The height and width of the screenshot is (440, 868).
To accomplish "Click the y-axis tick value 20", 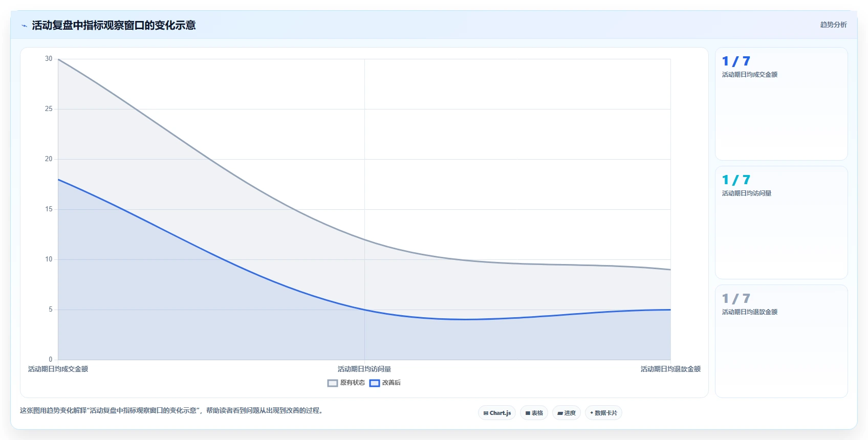I will (x=49, y=159).
